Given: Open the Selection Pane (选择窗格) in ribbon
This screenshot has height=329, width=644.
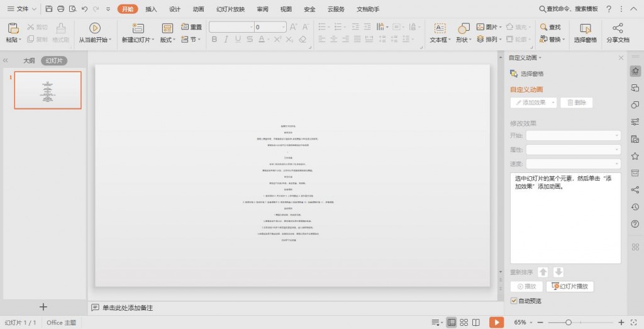Looking at the screenshot, I should 586,33.
